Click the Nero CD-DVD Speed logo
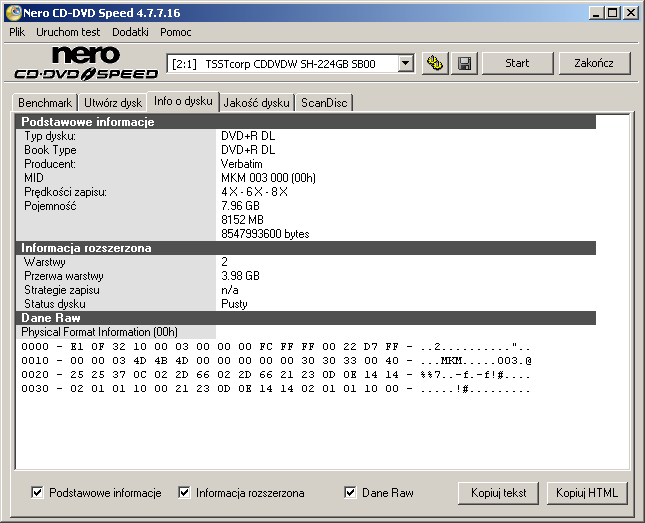The height and width of the screenshot is (523, 645). coord(86,63)
